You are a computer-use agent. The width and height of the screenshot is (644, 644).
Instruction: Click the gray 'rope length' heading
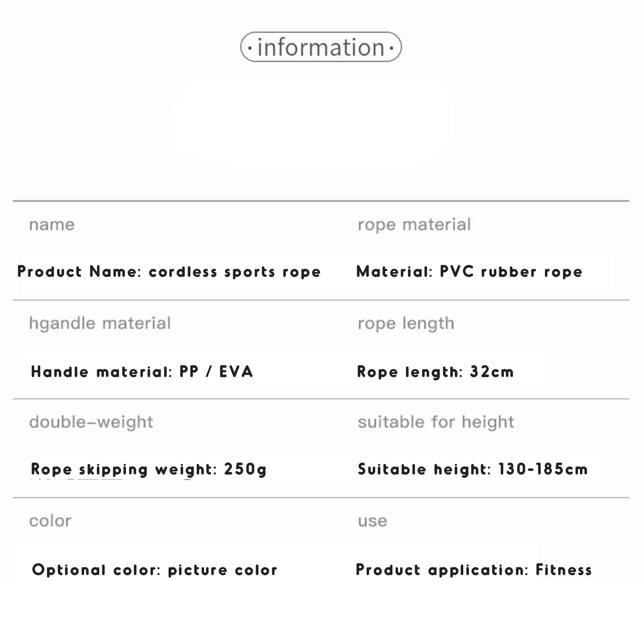click(406, 323)
